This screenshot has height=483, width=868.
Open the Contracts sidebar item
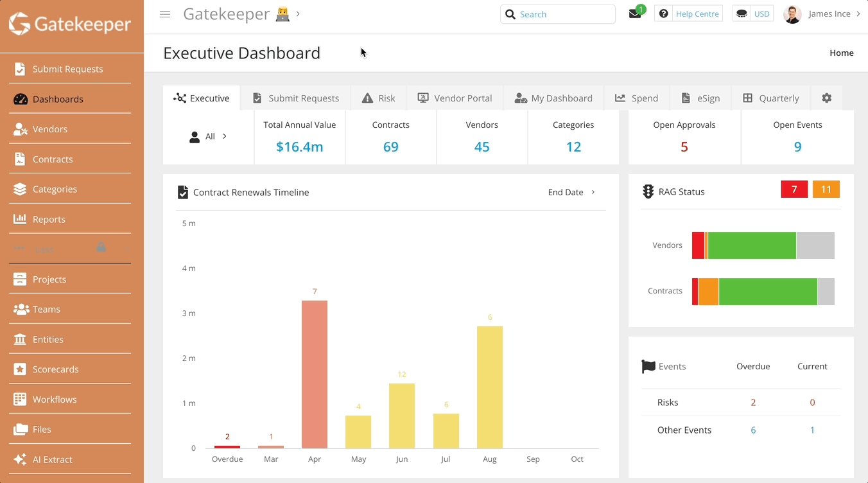[54, 159]
